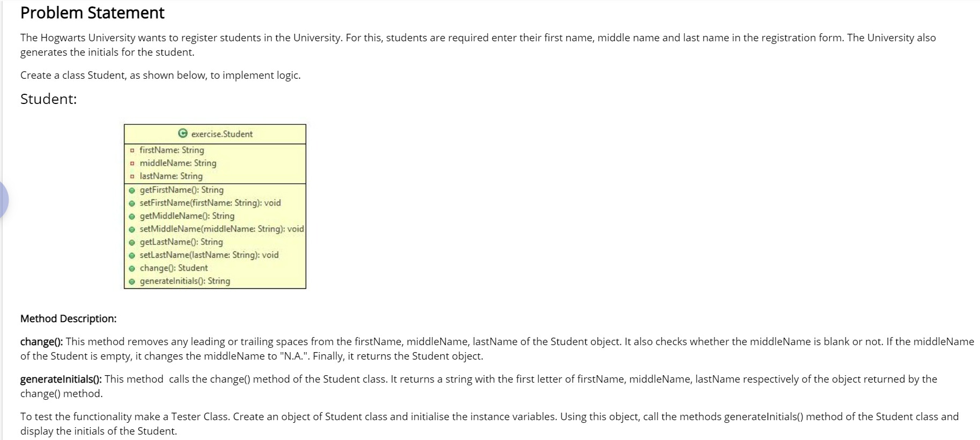This screenshot has height=440, width=980.
Task: Click the green dot beside getFirstName()
Action: pos(132,190)
